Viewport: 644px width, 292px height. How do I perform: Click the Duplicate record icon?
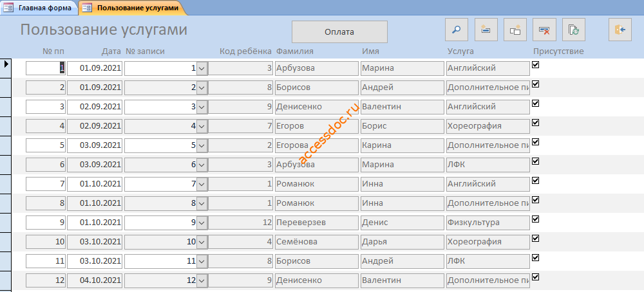[x=515, y=30]
